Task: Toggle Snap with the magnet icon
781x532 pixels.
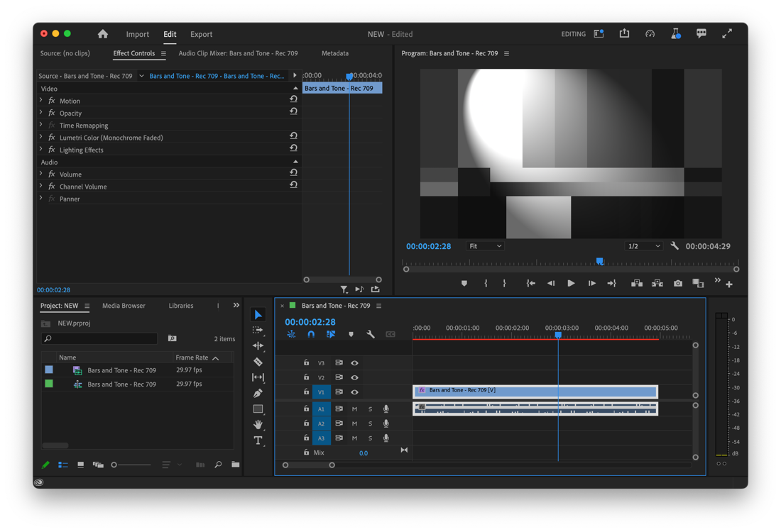Action: [311, 333]
